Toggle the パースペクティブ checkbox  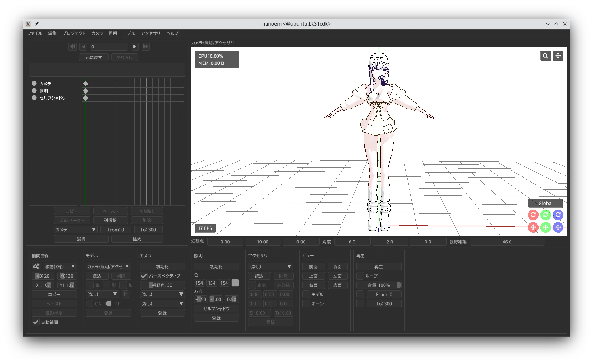point(144,276)
